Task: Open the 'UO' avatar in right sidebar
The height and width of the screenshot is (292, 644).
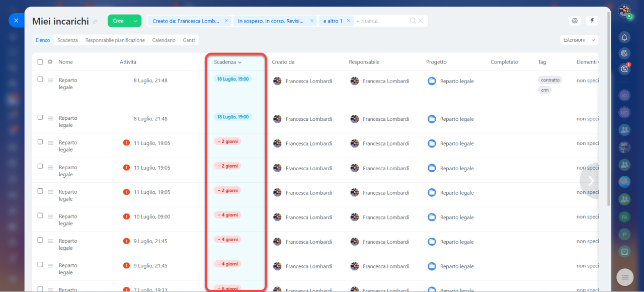Action: (x=624, y=113)
